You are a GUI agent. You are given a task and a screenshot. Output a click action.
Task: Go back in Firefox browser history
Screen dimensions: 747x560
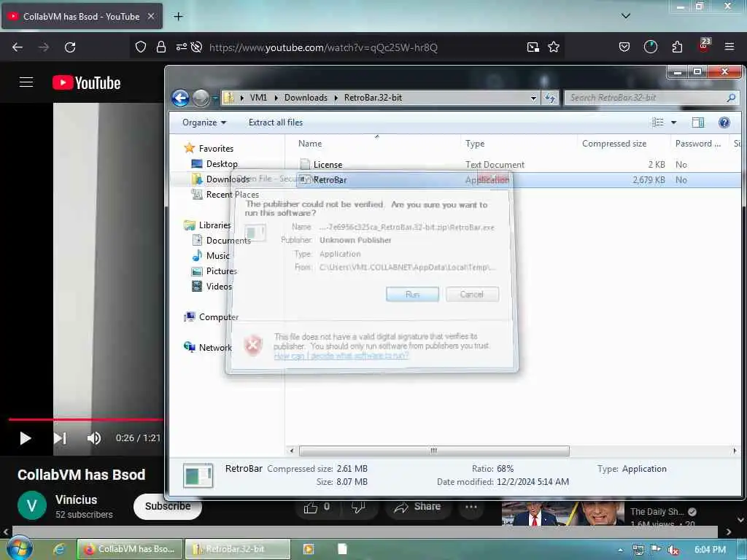point(18,47)
